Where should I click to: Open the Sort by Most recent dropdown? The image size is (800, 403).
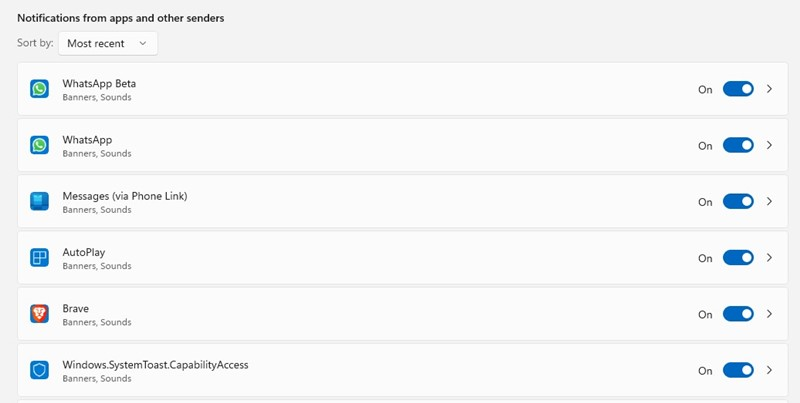pos(108,43)
